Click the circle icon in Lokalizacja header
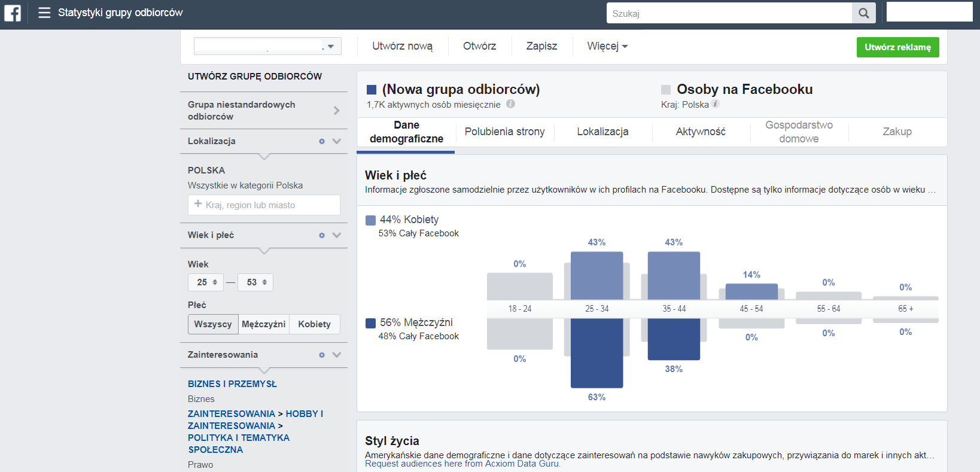 tap(322, 141)
